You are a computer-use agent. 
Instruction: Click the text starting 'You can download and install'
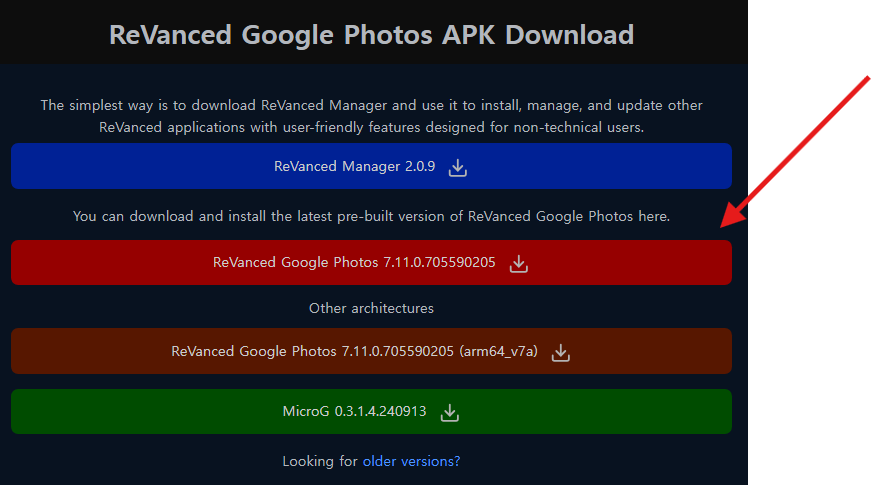371,216
